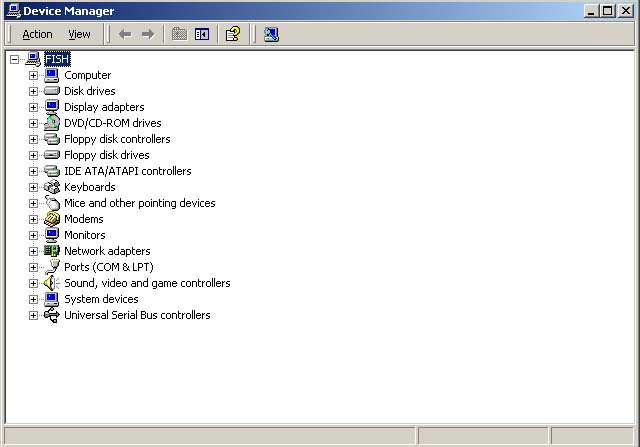640x447 pixels.
Task: Select the Floppy disk controllers entry
Action: [x=117, y=139]
